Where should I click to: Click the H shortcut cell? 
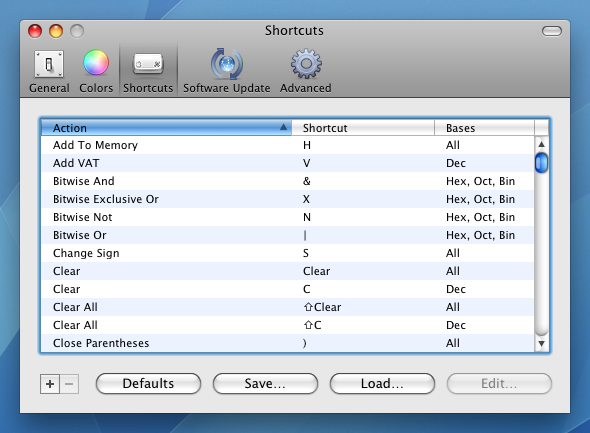coord(307,145)
